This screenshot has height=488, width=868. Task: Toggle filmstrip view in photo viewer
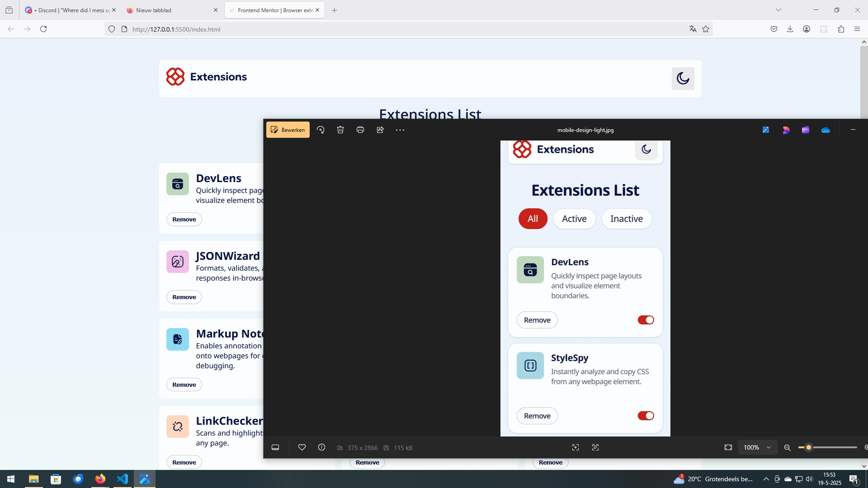tap(275, 447)
